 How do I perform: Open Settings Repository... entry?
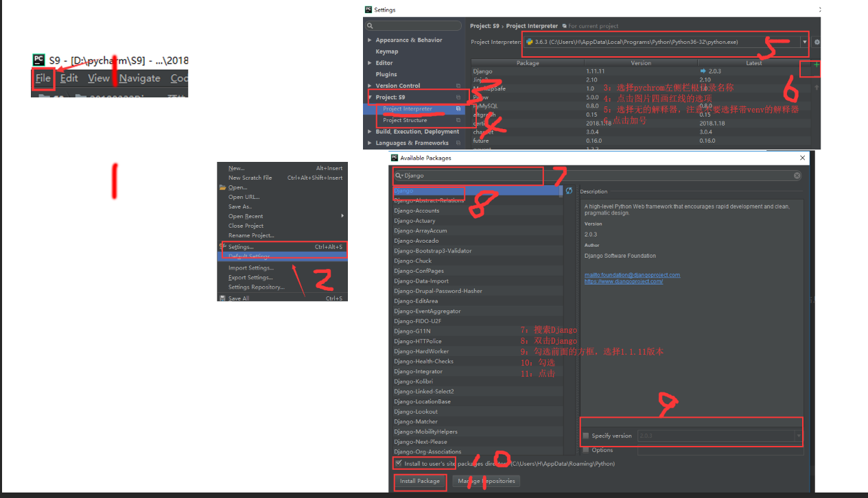(x=283, y=287)
